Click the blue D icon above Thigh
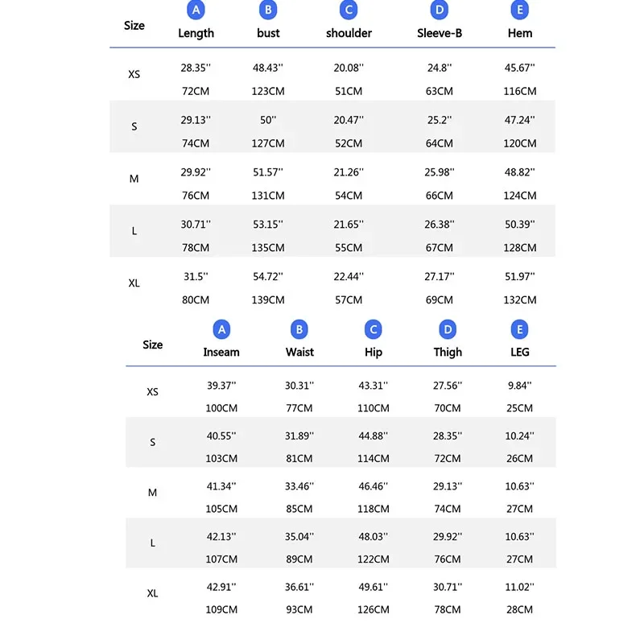This screenshot has width=644, height=644. [x=448, y=329]
